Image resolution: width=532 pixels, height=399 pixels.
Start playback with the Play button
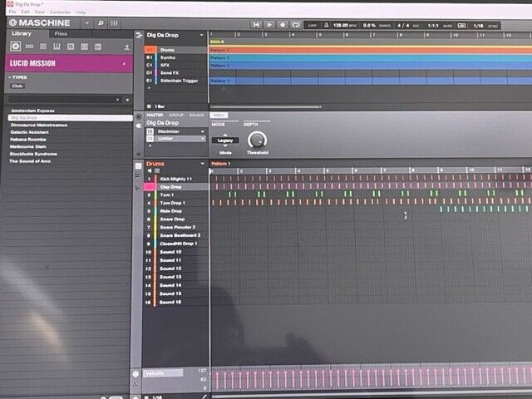click(269, 24)
